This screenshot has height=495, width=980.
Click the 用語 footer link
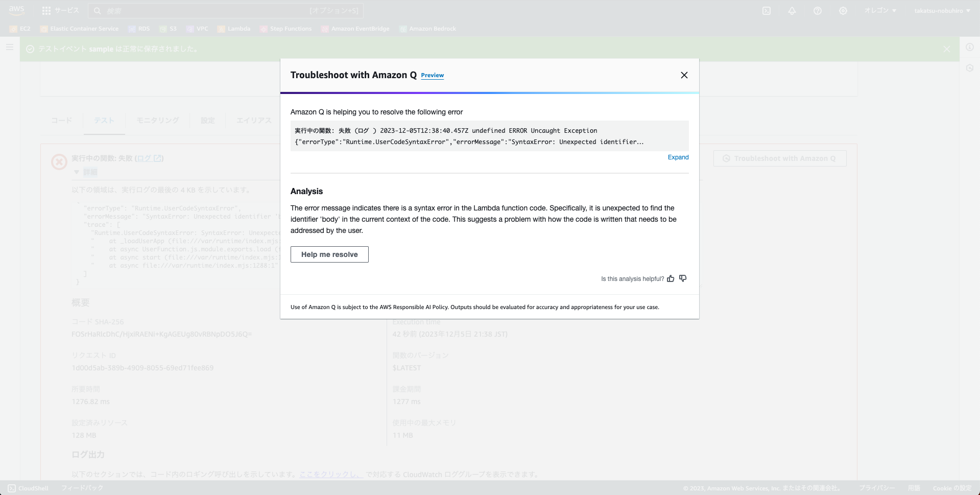coord(914,488)
